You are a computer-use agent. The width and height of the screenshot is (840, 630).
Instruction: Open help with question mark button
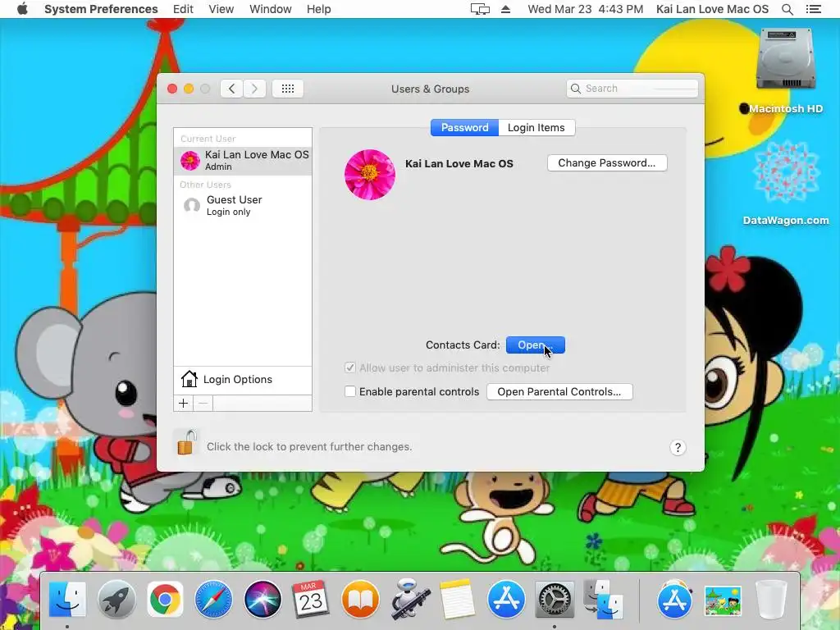coord(678,447)
